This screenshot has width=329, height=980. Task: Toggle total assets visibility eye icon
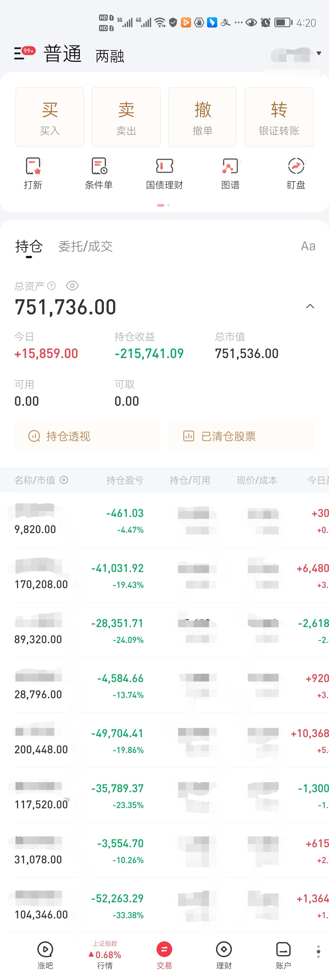click(72, 285)
